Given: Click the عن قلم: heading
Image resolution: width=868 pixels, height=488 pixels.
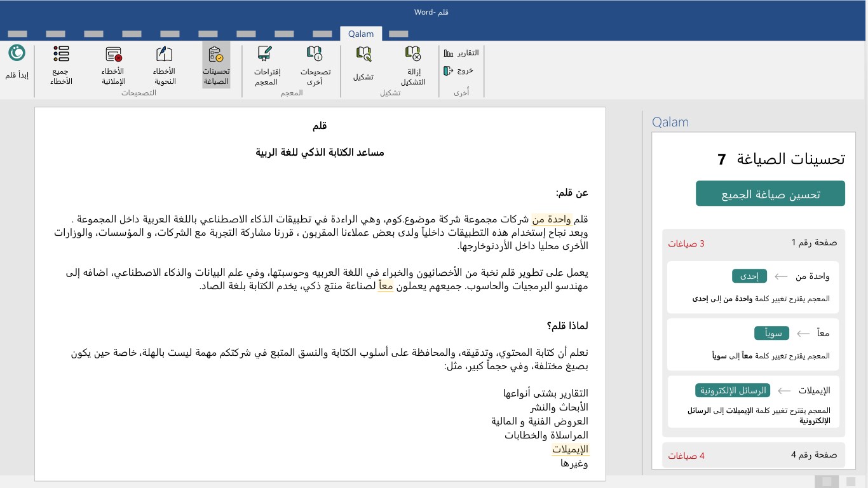Looking at the screenshot, I should pos(572,193).
